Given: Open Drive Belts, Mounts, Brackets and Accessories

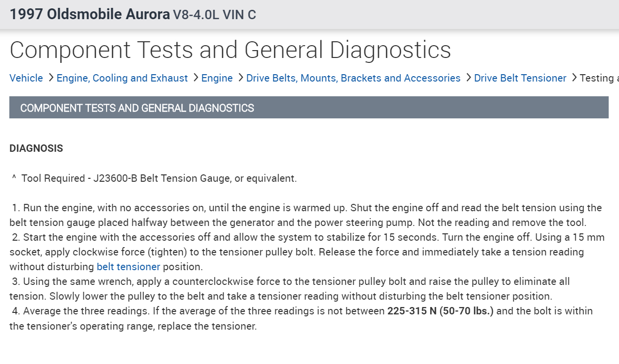Looking at the screenshot, I should point(353,78).
